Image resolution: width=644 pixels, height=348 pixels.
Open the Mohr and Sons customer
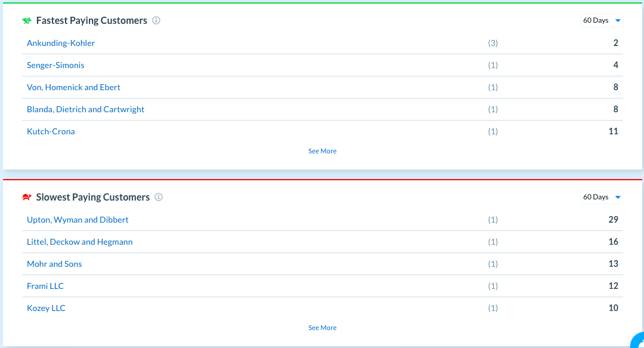click(x=54, y=264)
